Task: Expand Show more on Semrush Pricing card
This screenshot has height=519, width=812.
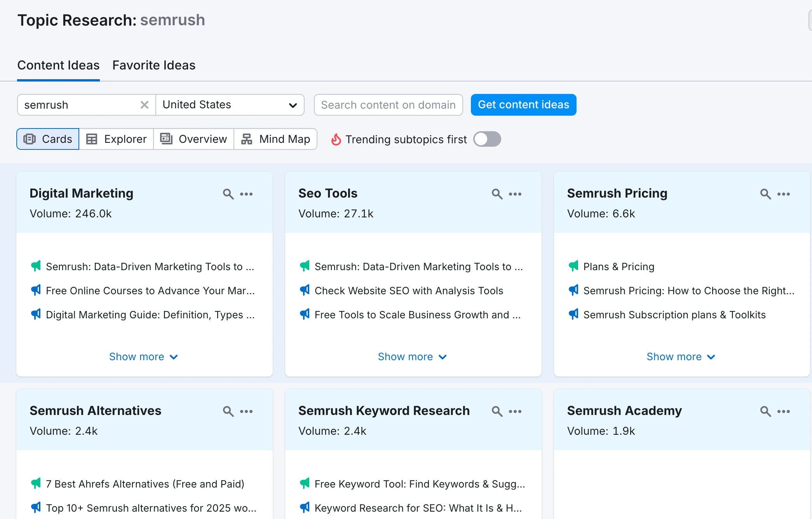Action: 681,357
